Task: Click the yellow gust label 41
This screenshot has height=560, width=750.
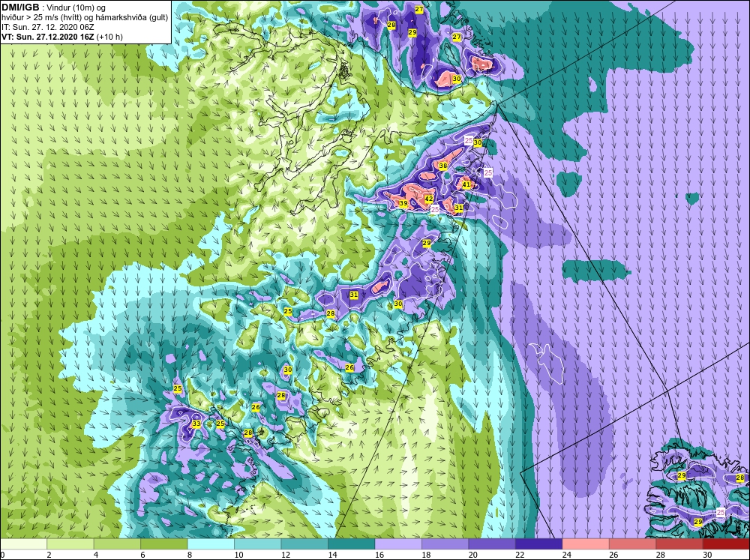Action: (x=466, y=184)
